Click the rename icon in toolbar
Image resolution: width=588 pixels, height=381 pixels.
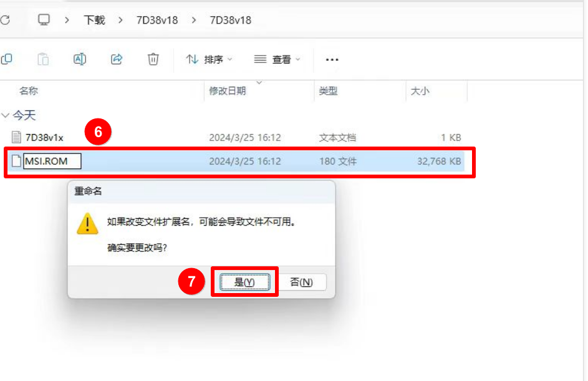[79, 59]
